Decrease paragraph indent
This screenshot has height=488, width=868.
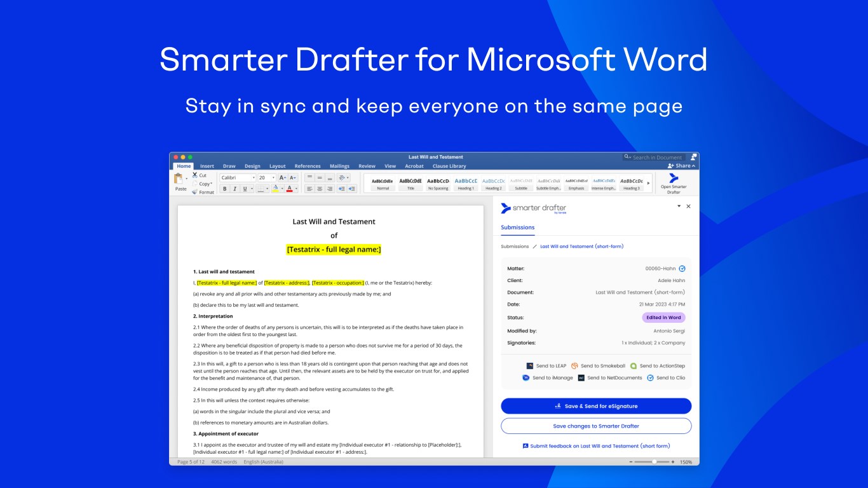(x=341, y=189)
